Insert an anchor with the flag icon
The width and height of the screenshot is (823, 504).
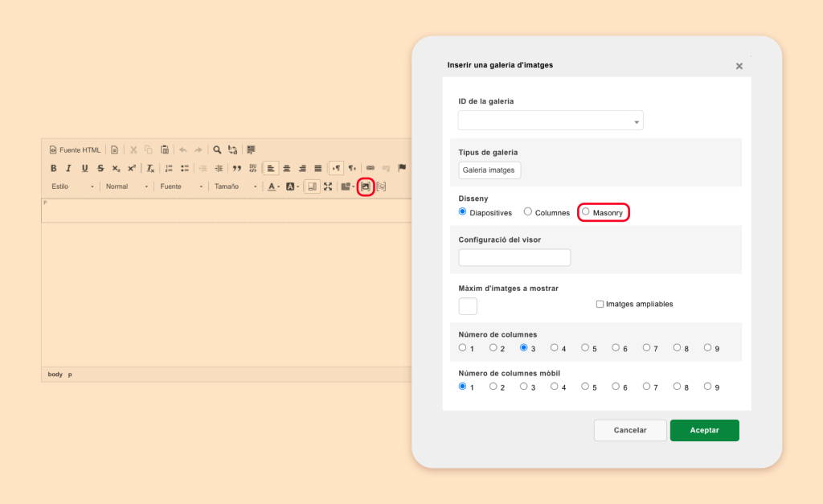(402, 168)
